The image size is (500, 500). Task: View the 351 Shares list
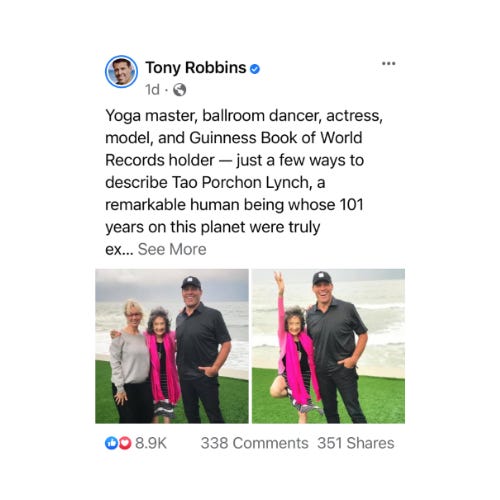[x=356, y=443]
